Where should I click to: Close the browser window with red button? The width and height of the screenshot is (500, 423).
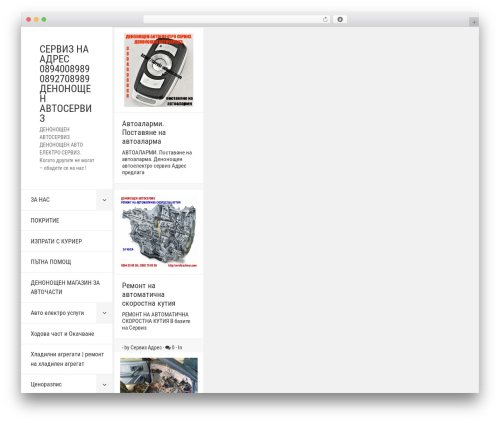29,20
